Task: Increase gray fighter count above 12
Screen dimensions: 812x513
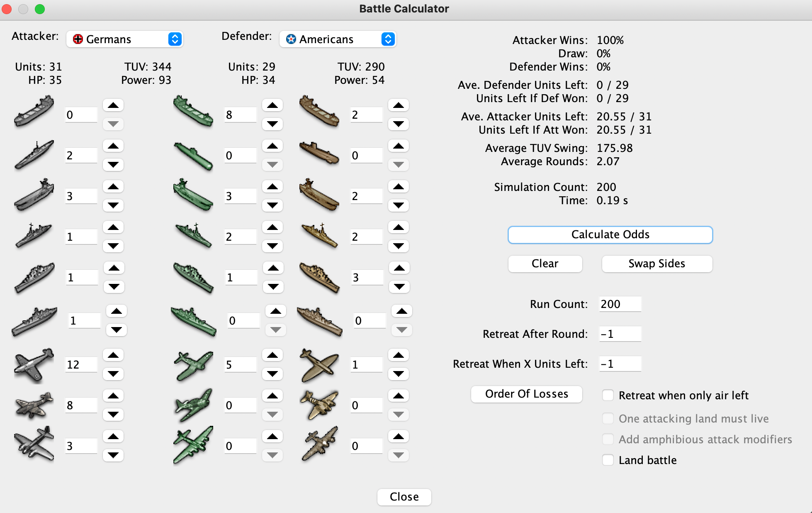Action: coord(113,355)
